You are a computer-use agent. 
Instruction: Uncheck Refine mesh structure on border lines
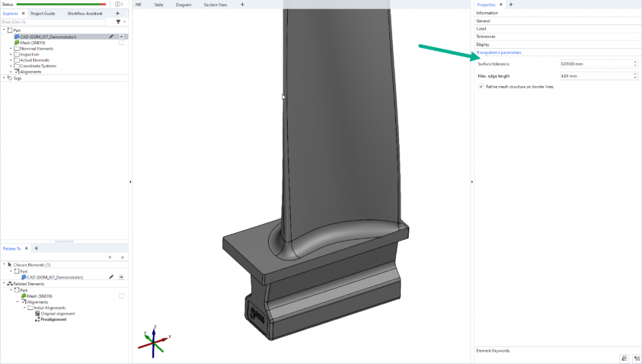(481, 87)
